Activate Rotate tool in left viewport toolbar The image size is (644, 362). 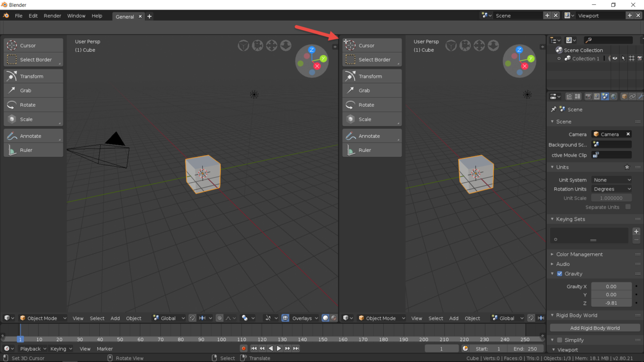(33, 105)
